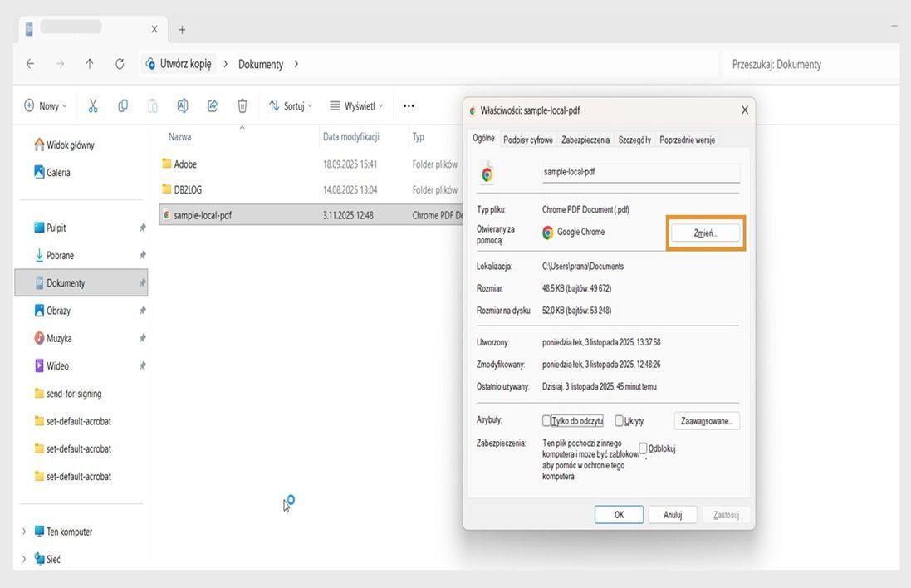Switch to the Szczegóły tab
This screenshot has width=911, height=588.
[x=634, y=140]
